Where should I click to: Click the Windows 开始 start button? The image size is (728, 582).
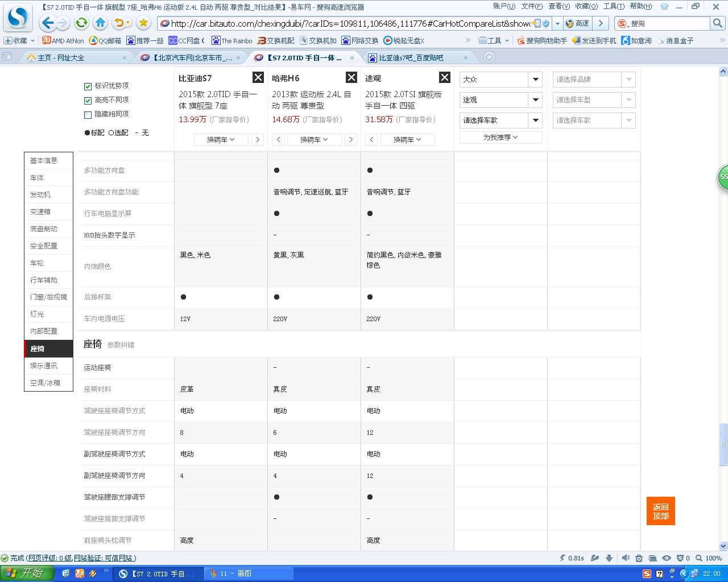tap(27, 573)
